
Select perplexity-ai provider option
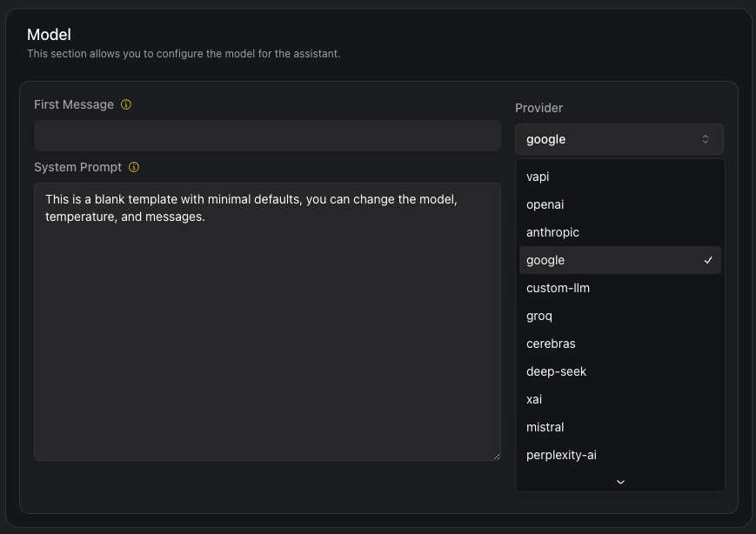(x=561, y=455)
